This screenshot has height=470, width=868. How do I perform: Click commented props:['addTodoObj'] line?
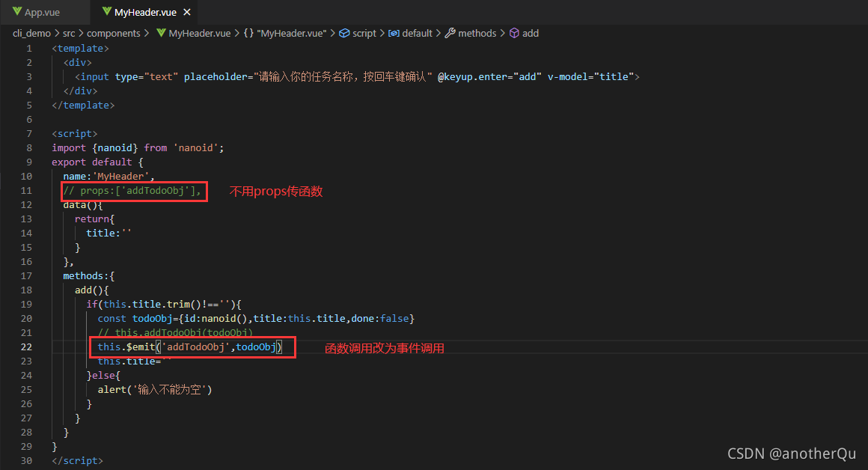[x=132, y=191]
